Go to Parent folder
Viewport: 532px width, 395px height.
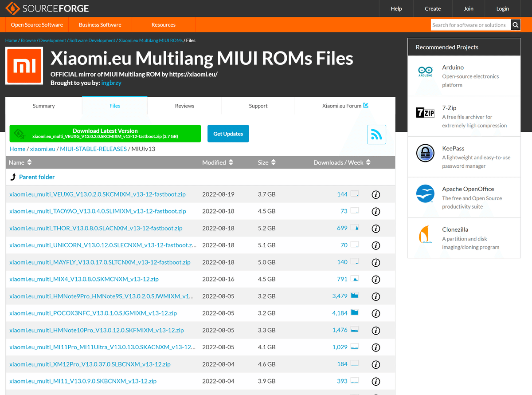pyautogui.click(x=37, y=177)
